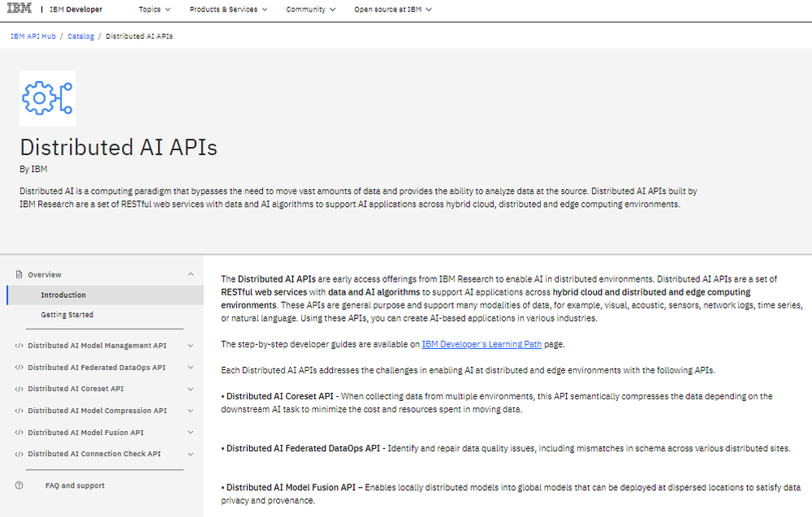Click code icon beside Model Fusion API
812x517 pixels.
click(19, 433)
